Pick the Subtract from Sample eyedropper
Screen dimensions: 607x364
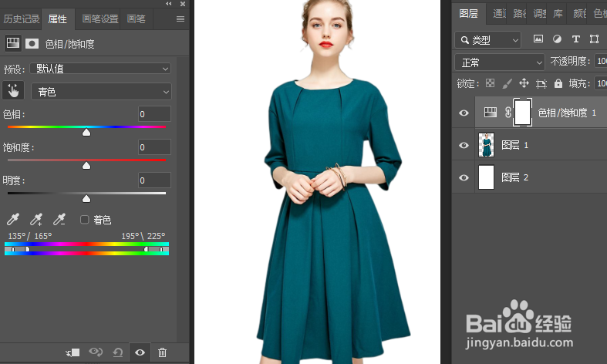[x=59, y=220]
